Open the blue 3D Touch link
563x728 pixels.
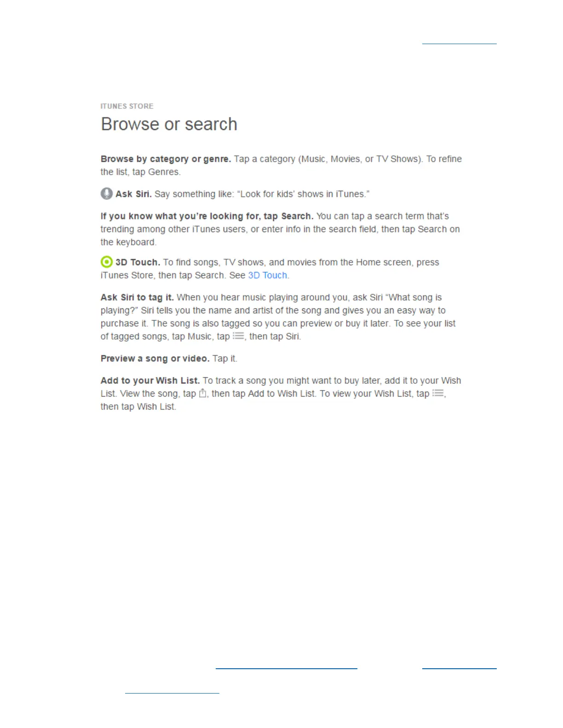pos(268,275)
